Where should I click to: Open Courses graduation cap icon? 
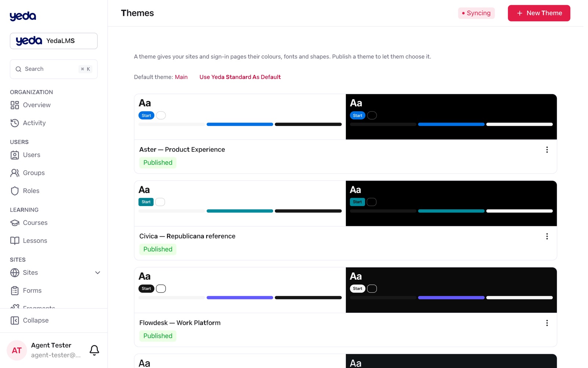point(15,223)
